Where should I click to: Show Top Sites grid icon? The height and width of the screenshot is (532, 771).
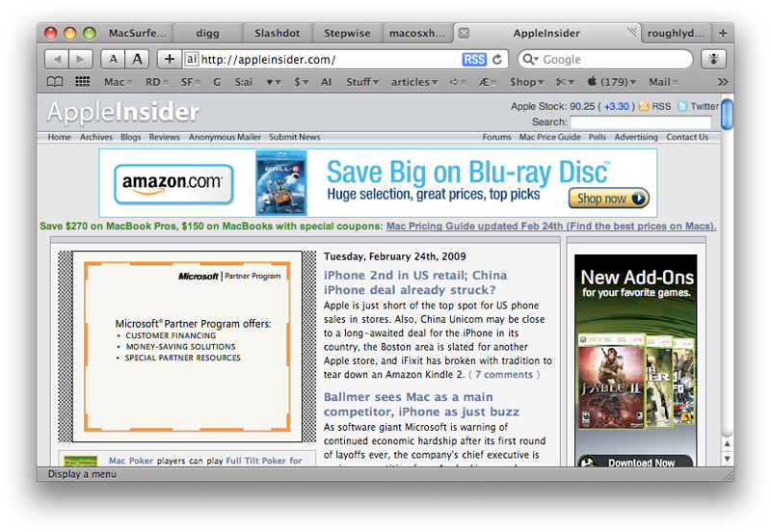[x=82, y=82]
